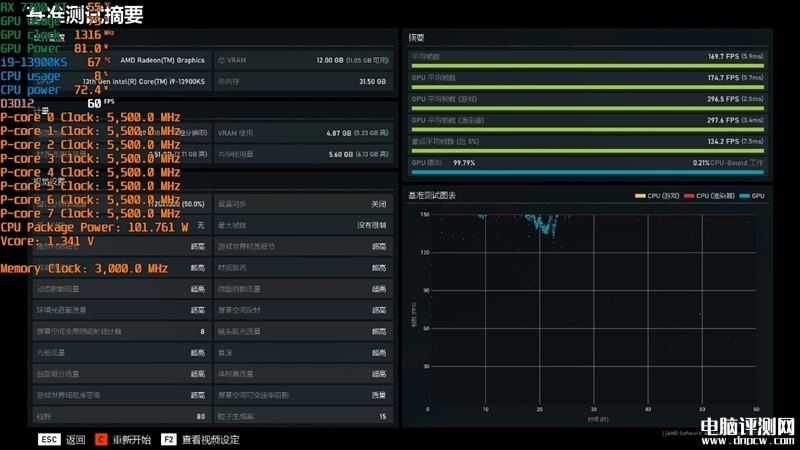The width and height of the screenshot is (800, 450).
Task: Click the 景深 setting row
Action: tap(303, 353)
